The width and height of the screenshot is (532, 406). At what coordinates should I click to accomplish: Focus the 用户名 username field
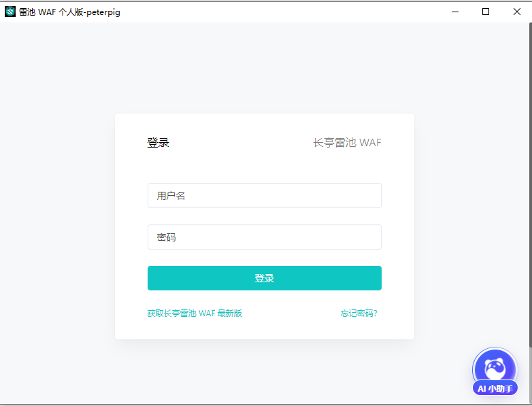(265, 195)
